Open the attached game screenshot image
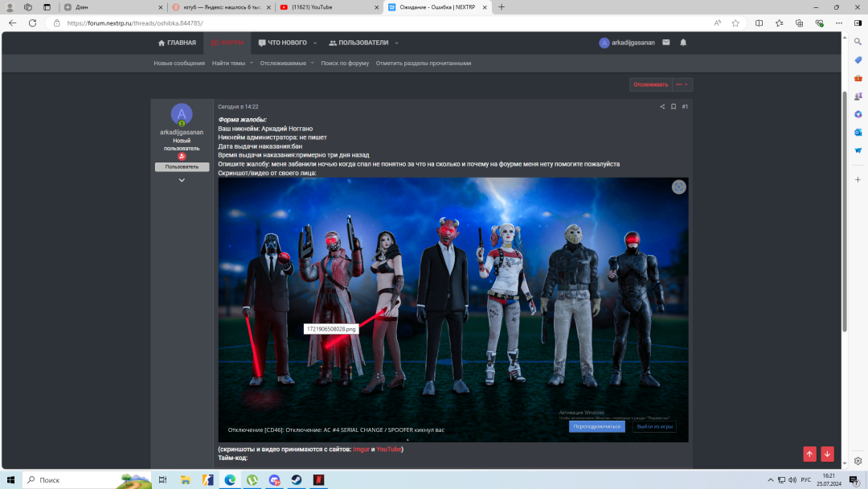The image size is (868, 489). pyautogui.click(x=452, y=310)
